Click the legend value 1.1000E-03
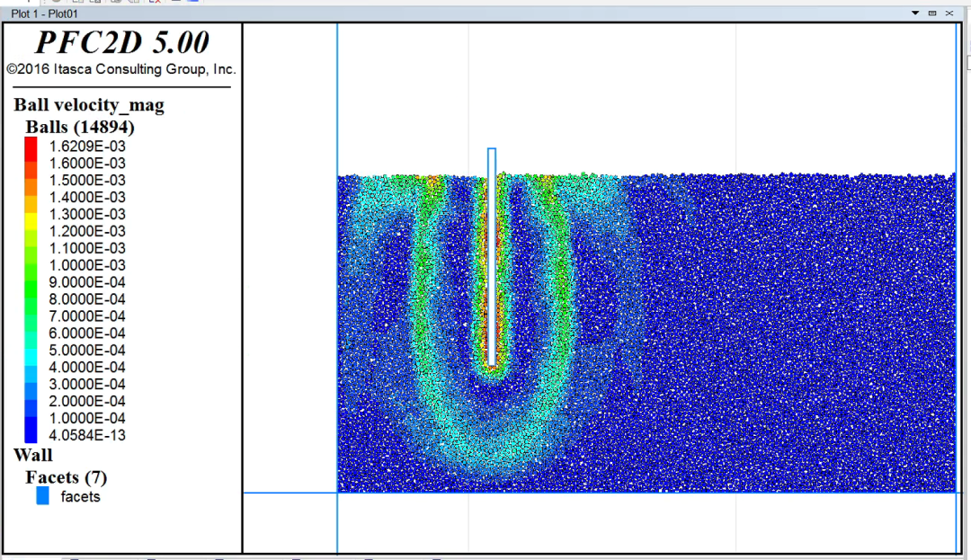Viewport: 971px width, 560px height. coord(87,248)
